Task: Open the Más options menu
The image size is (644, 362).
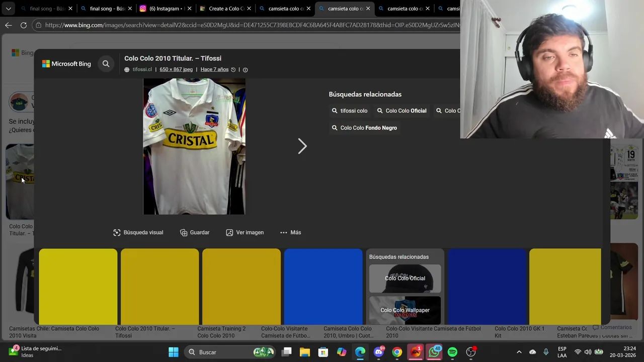Action: tap(290, 232)
